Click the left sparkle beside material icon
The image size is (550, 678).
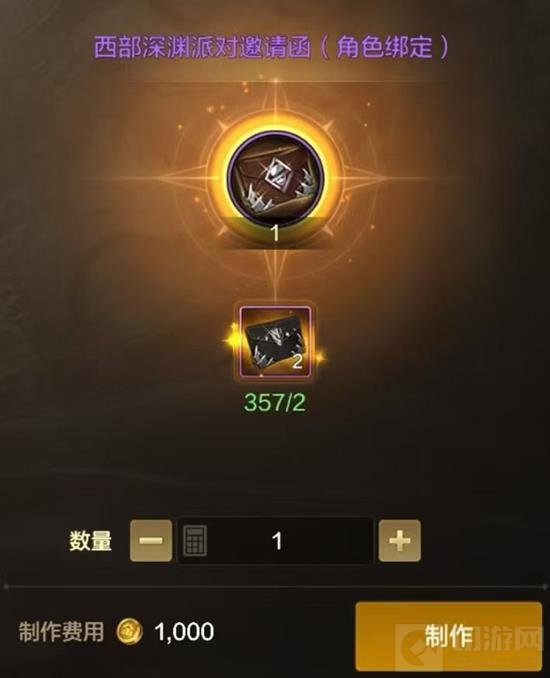point(230,341)
